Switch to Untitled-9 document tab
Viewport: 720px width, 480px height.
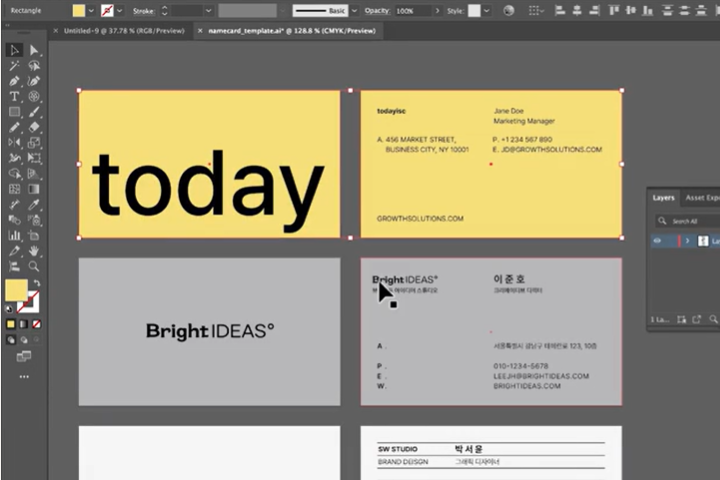pyautogui.click(x=124, y=31)
